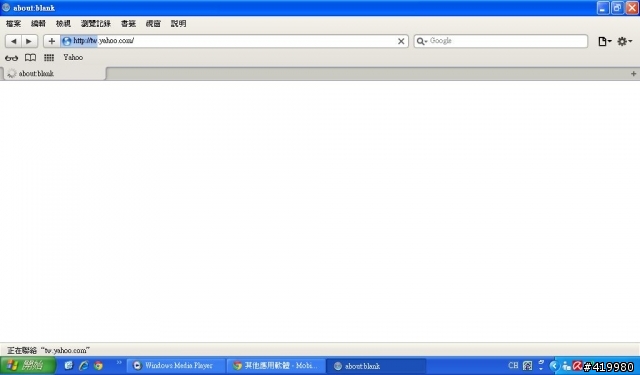Screen dimensions: 640x375
Task: Expand the quick launch overflow chevron
Action: tap(119, 362)
